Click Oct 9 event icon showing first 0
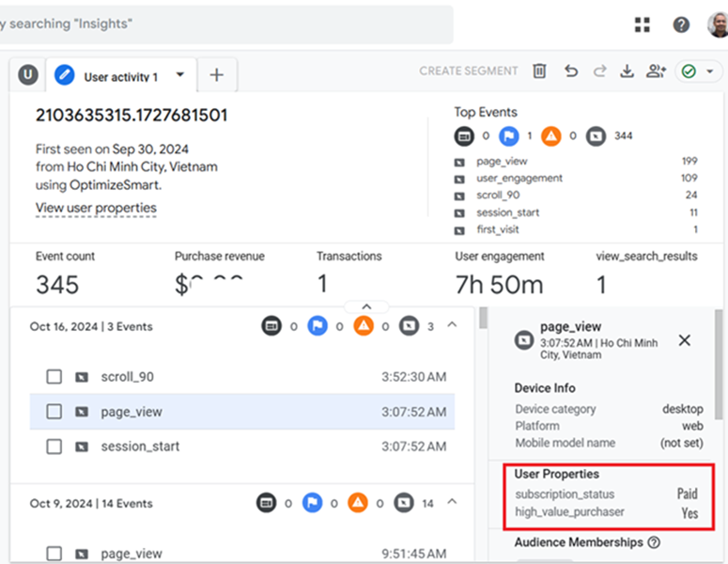728x564 pixels. coord(267,503)
